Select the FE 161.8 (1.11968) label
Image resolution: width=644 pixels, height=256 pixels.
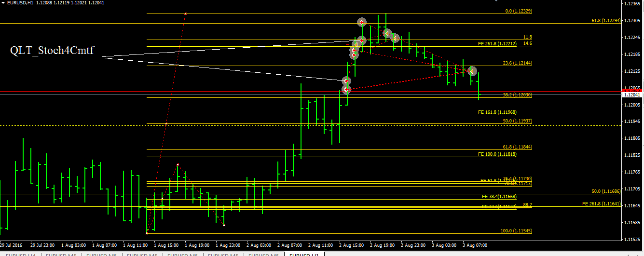click(x=497, y=112)
